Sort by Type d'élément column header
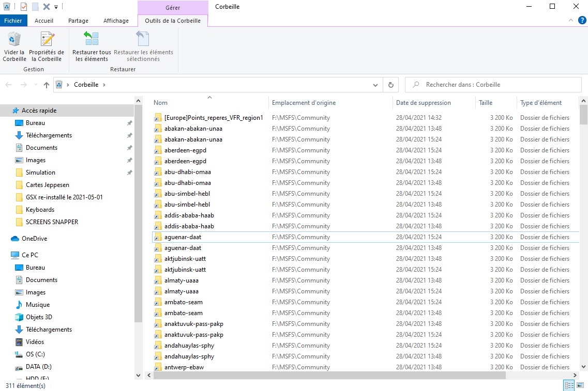Image resolution: width=588 pixels, height=391 pixels. 547,103
